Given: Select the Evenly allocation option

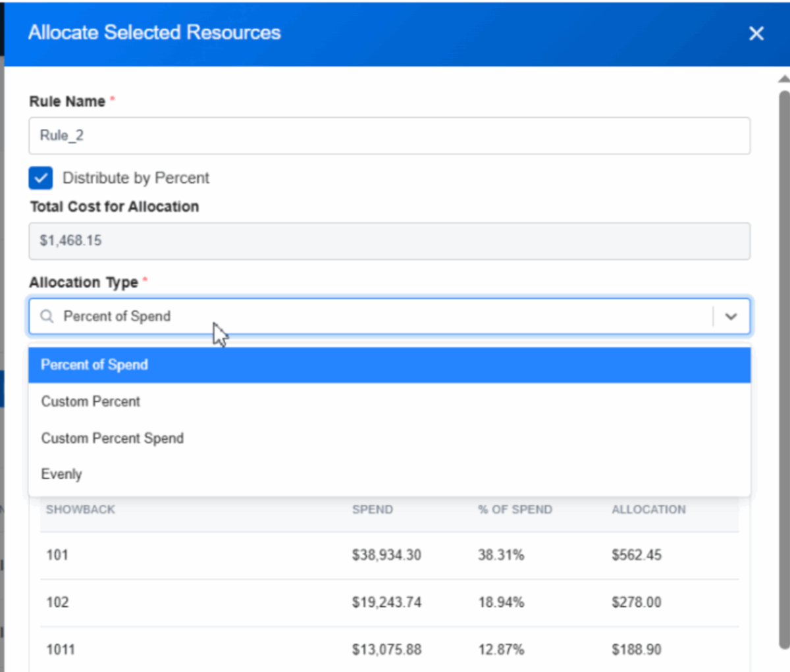Looking at the screenshot, I should coord(389,475).
